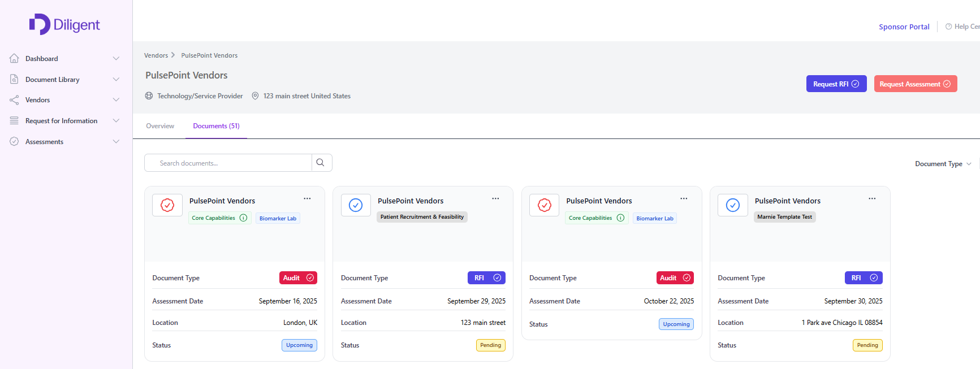Click the Diligent logo

click(x=64, y=24)
